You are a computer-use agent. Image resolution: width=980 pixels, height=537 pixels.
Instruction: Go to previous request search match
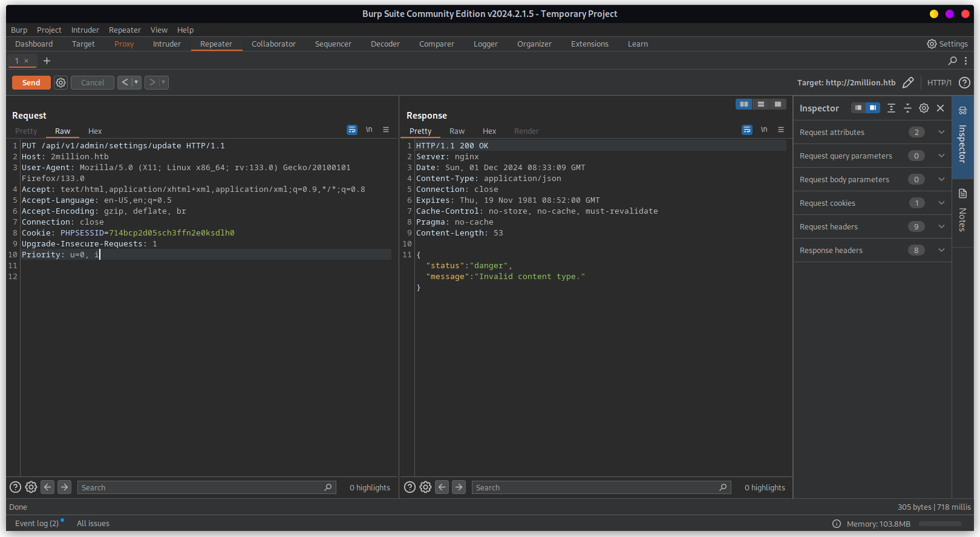47,487
